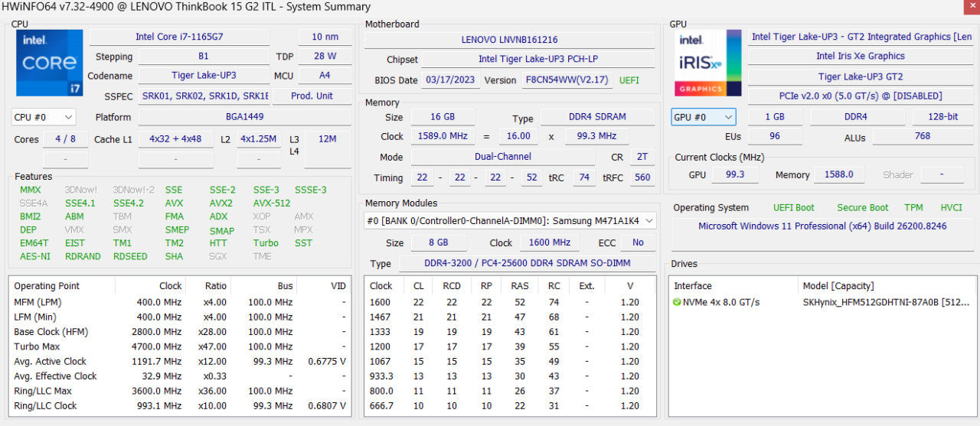Screen dimensions: 980x426
Task: Click the BIOS Version F8CN54WW(V2.17) field
Action: point(567,80)
